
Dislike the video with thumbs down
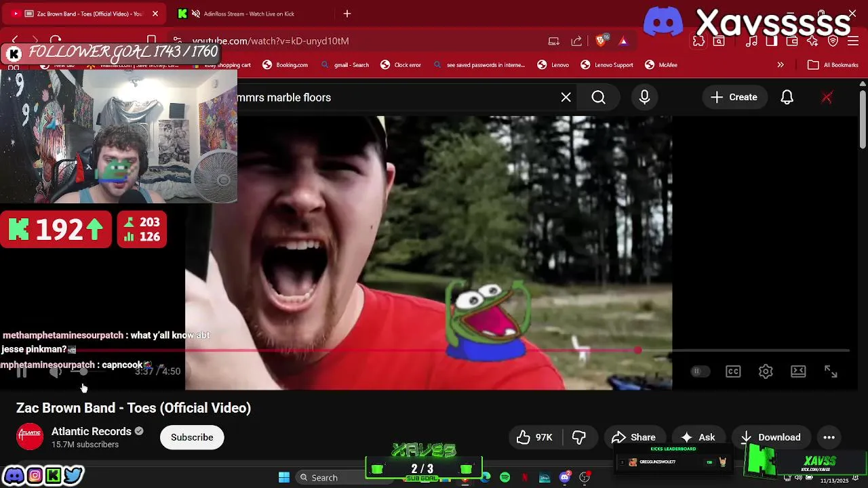pyautogui.click(x=579, y=437)
